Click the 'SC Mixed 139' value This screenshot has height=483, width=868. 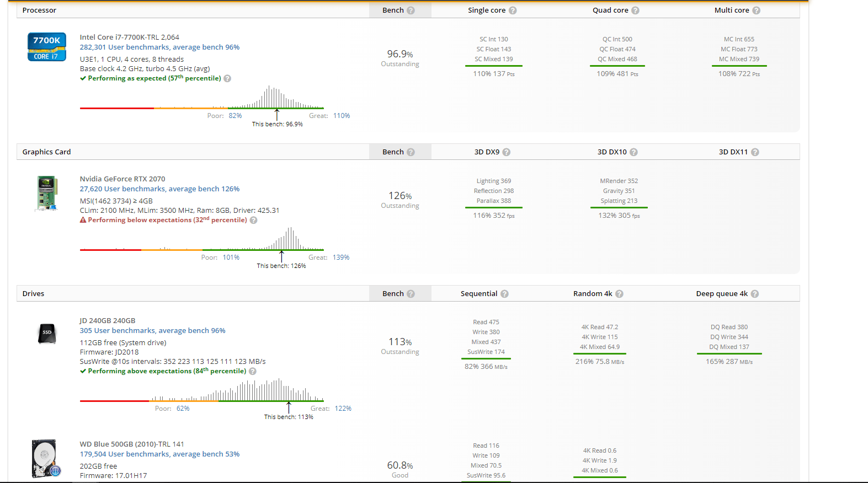pyautogui.click(x=494, y=60)
